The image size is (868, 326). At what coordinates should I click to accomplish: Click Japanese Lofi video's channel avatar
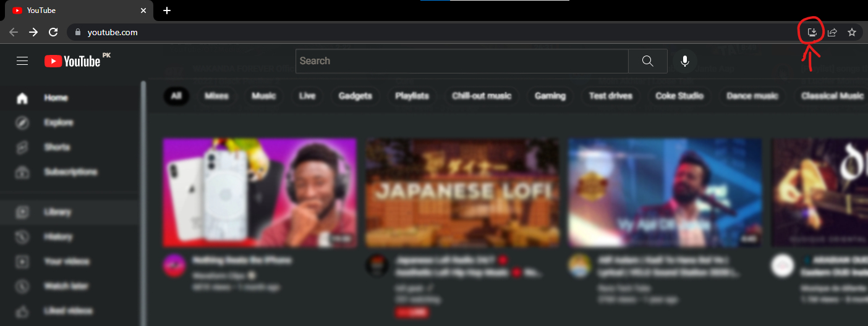pos(377,265)
